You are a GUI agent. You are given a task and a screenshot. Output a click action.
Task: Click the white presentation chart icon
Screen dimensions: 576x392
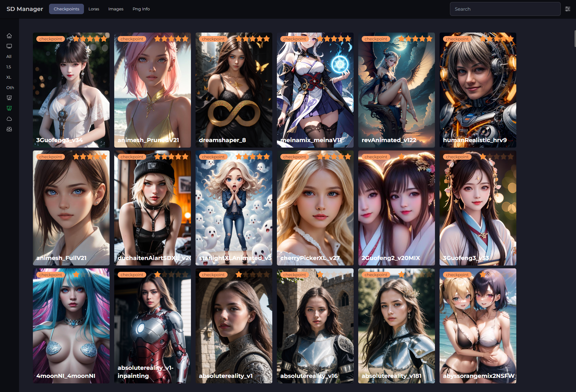point(9,98)
